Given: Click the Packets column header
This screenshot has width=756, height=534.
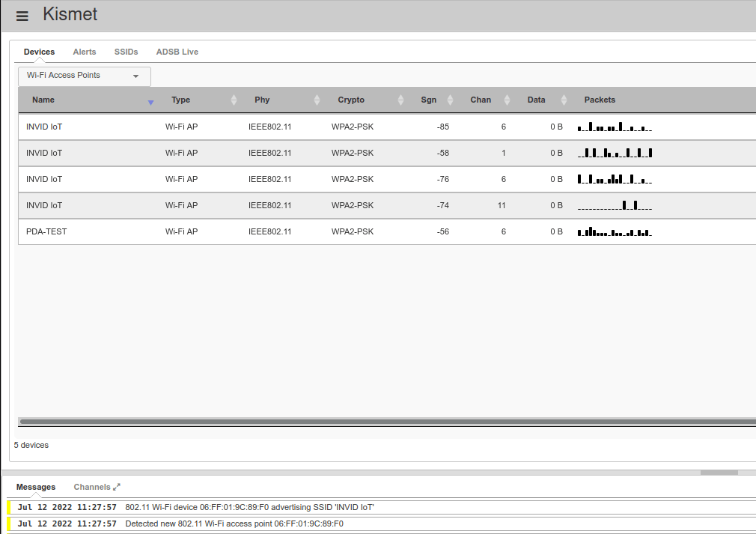Looking at the screenshot, I should point(600,100).
